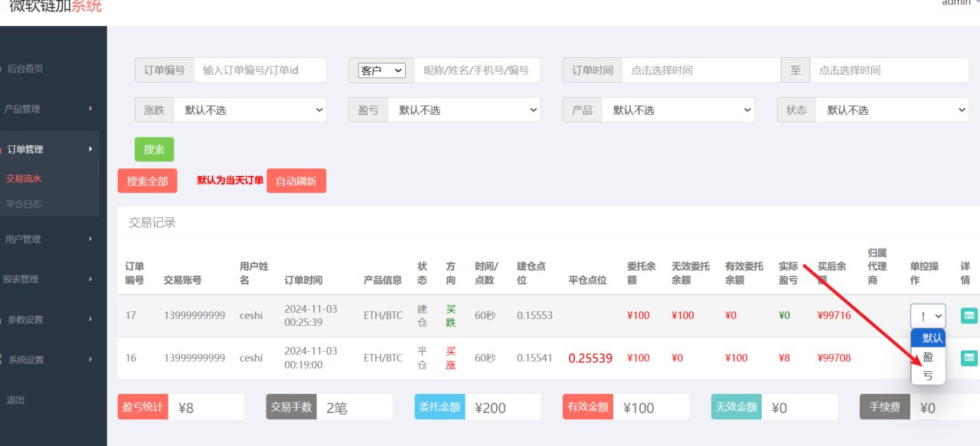Open details icon for order 16
Screen dimensions: 980x446
coord(969,357)
